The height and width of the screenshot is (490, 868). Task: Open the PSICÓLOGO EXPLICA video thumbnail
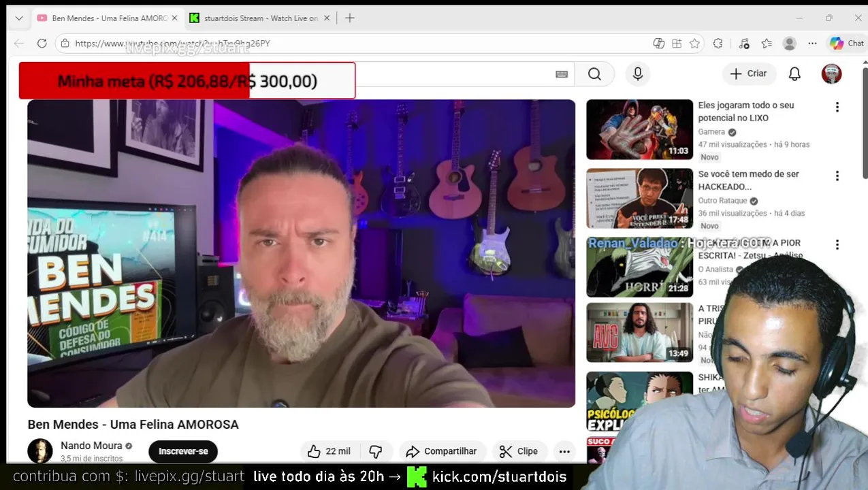(x=639, y=402)
